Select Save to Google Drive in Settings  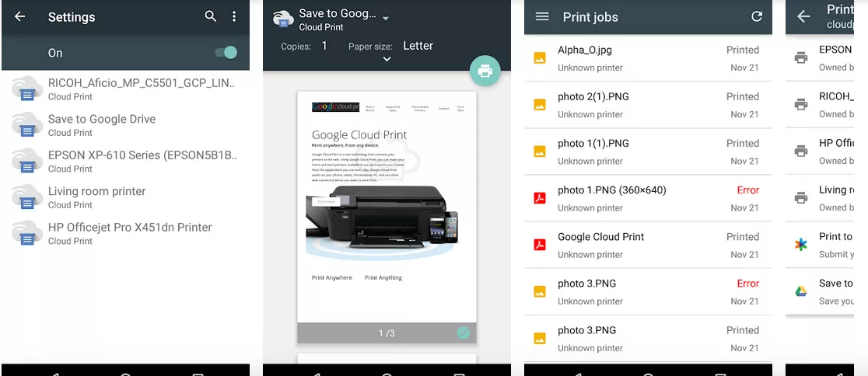click(x=125, y=125)
